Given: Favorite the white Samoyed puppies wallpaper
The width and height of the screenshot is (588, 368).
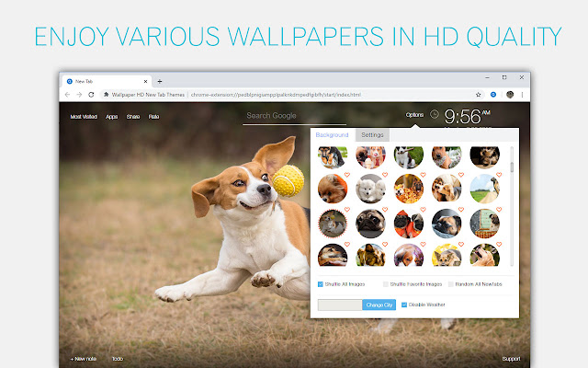Looking at the screenshot, I should 385,175.
